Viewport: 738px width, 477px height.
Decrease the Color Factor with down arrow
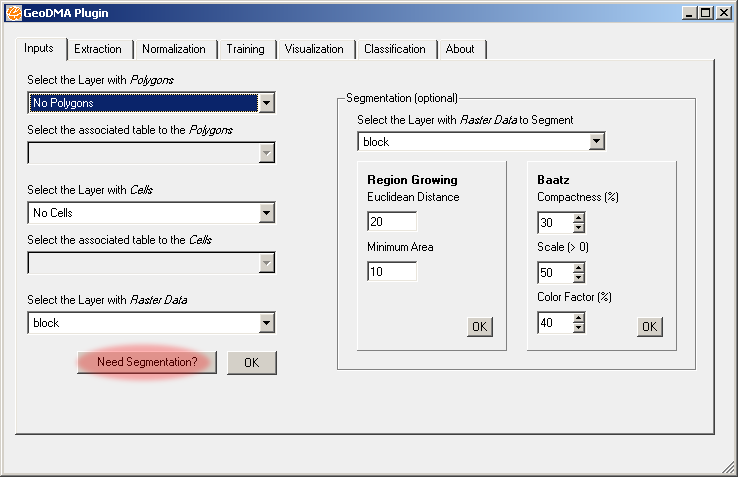(x=578, y=327)
